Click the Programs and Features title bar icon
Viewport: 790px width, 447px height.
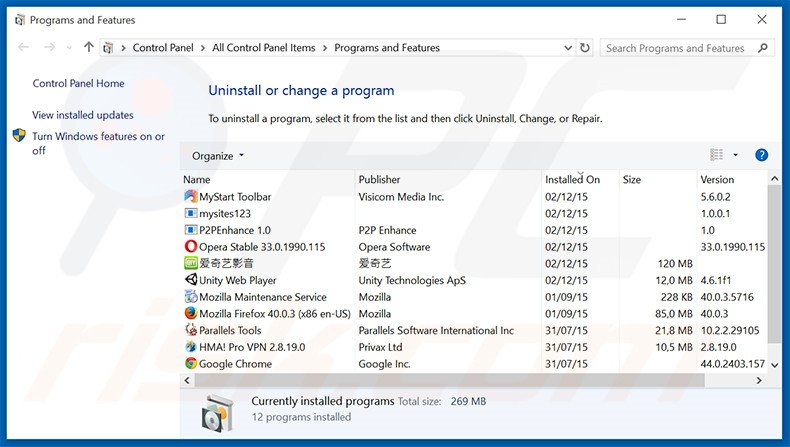pyautogui.click(x=20, y=20)
